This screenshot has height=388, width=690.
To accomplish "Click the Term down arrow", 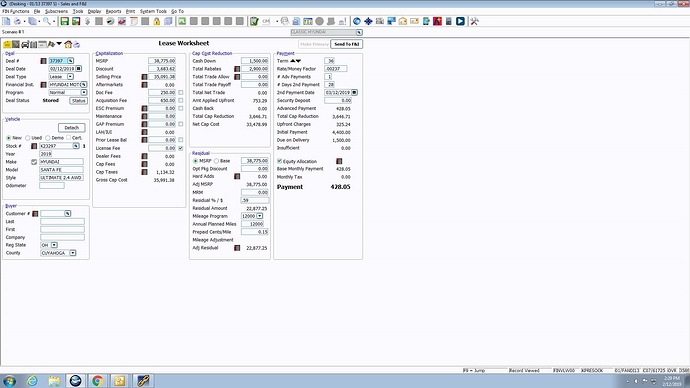I will [299, 61].
